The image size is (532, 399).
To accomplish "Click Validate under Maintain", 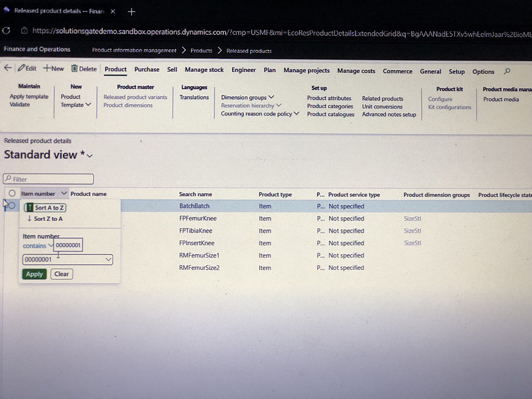I will coord(20,104).
